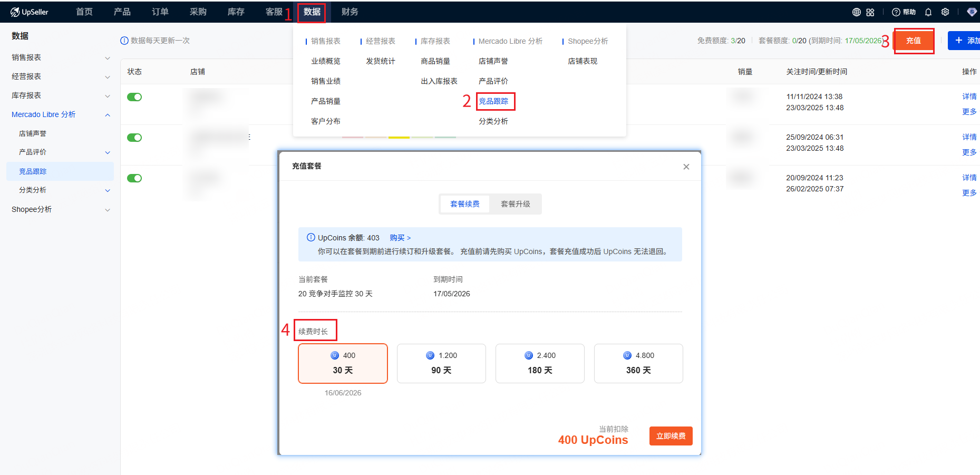This screenshot has height=475, width=980.
Task: Open the notifications bell
Action: click(928, 12)
